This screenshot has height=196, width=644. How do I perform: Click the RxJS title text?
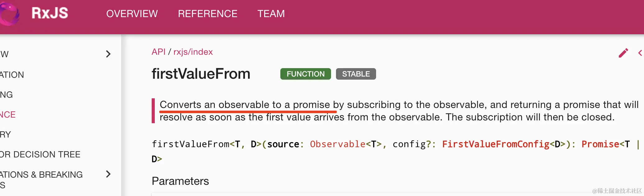pos(50,13)
